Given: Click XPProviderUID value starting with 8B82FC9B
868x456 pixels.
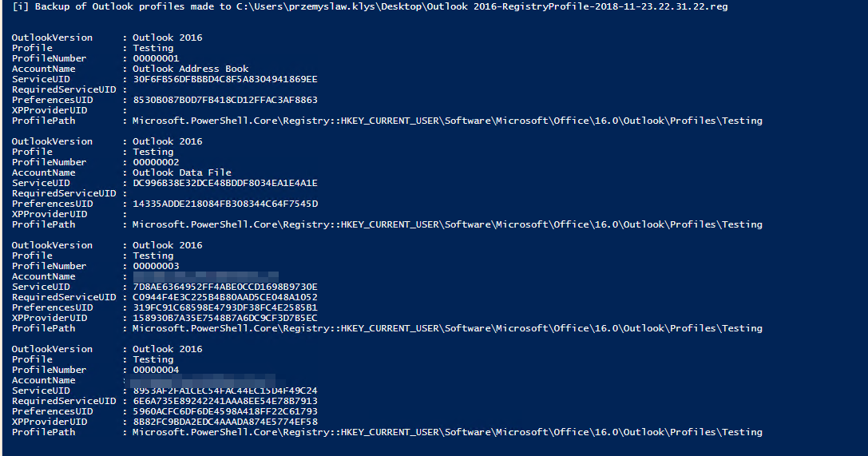Looking at the screenshot, I should coord(225,422).
